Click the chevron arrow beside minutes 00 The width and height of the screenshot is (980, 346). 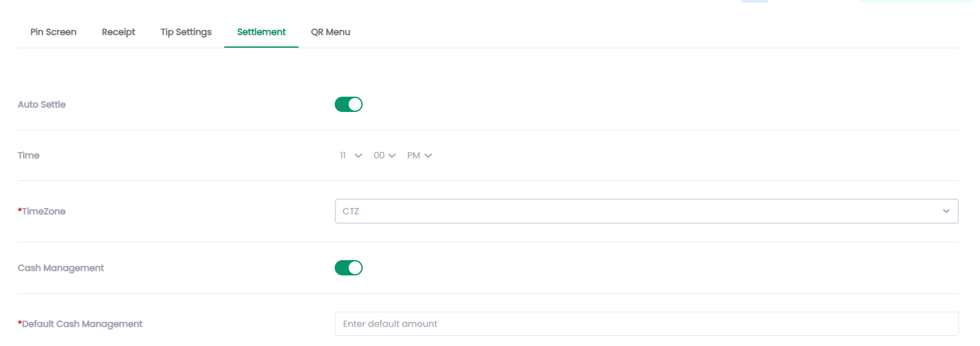(x=392, y=155)
